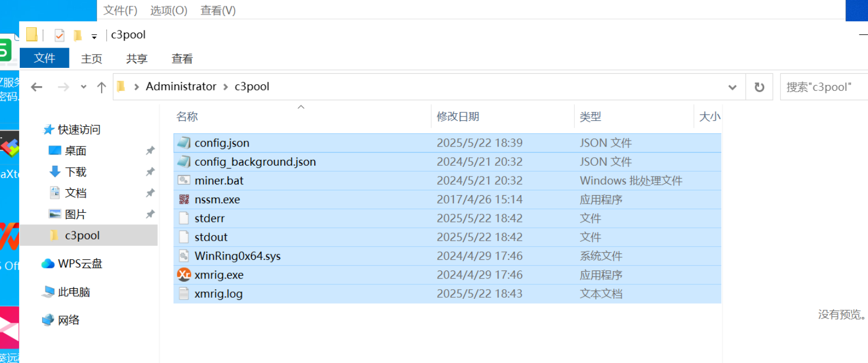The width and height of the screenshot is (868, 363).
Task: Click the xmrig.exe file name
Action: point(219,275)
